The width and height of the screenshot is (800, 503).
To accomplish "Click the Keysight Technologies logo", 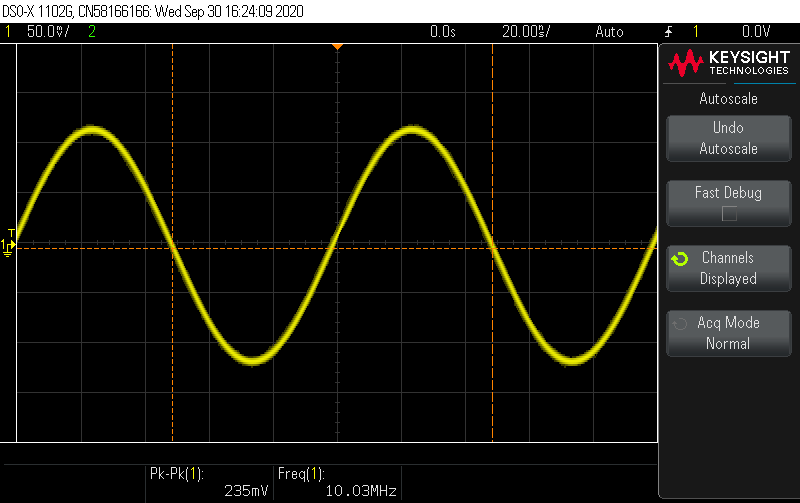I will (727, 65).
